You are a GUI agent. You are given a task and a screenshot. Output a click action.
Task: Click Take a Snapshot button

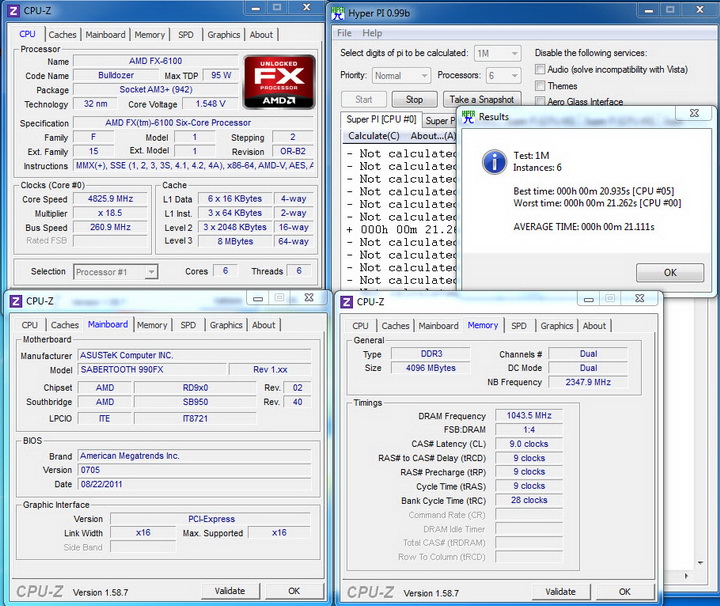point(481,99)
